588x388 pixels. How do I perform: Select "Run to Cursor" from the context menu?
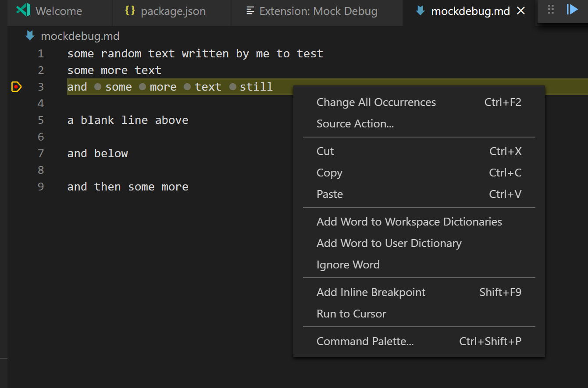coord(351,314)
